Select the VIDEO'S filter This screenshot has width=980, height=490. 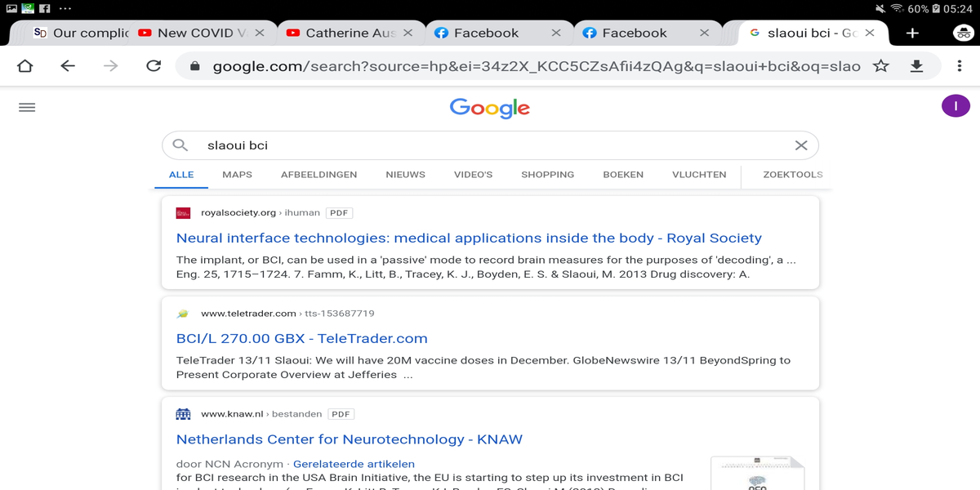coord(473,174)
